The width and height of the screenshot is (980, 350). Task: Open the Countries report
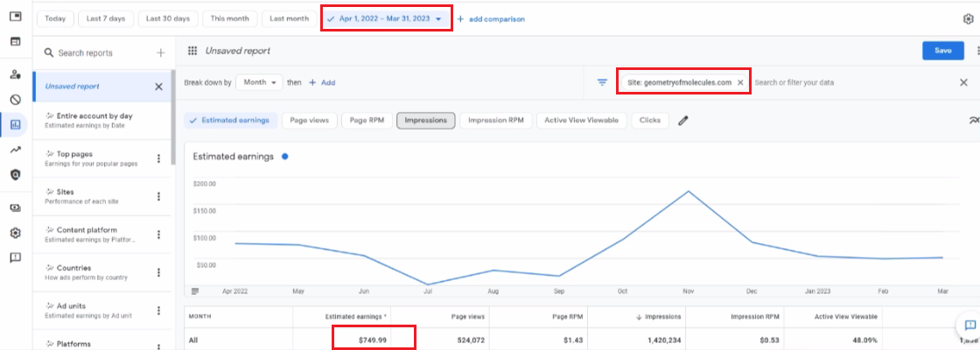(94, 272)
